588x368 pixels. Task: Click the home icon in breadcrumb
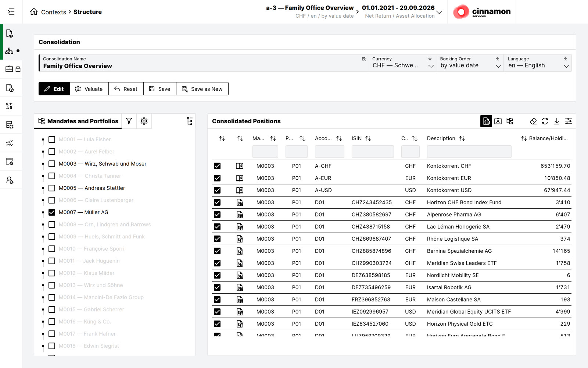coord(34,11)
